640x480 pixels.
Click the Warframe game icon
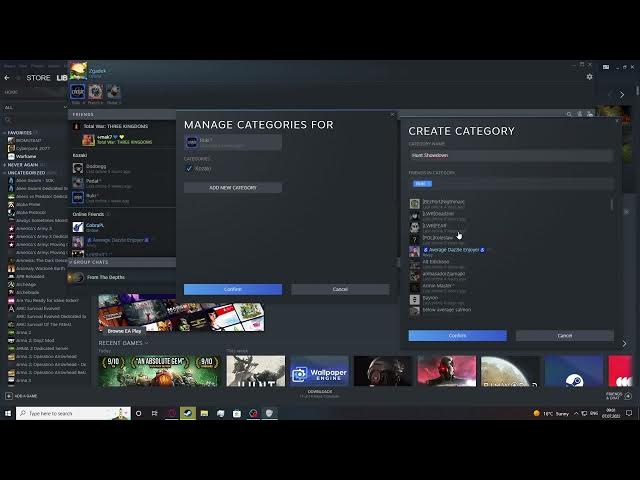pos(11,156)
